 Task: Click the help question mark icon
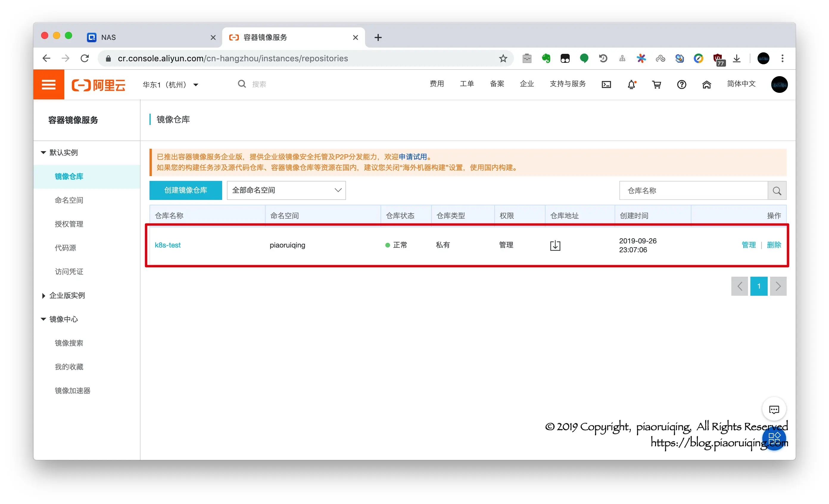tap(681, 84)
